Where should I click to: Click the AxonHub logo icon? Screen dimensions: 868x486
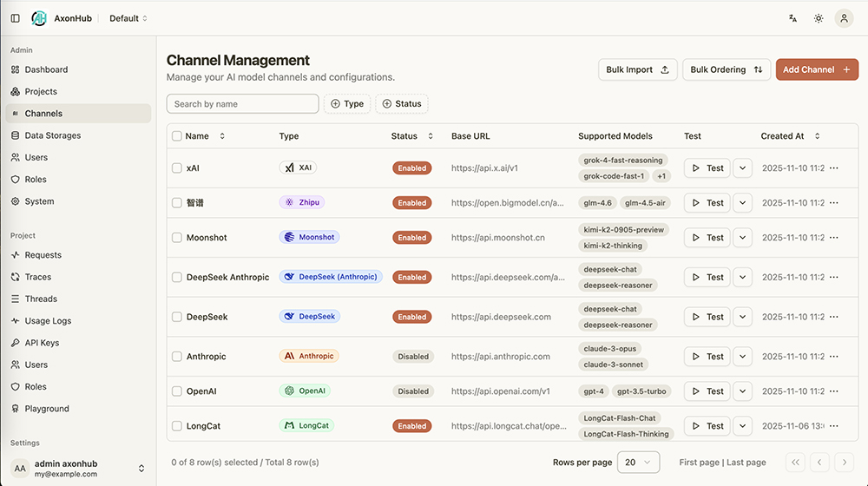tap(40, 18)
